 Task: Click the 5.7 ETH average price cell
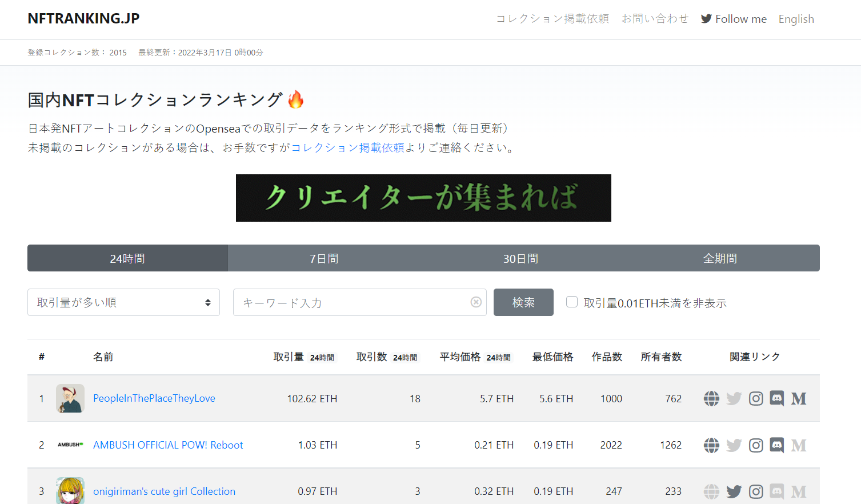pyautogui.click(x=496, y=399)
